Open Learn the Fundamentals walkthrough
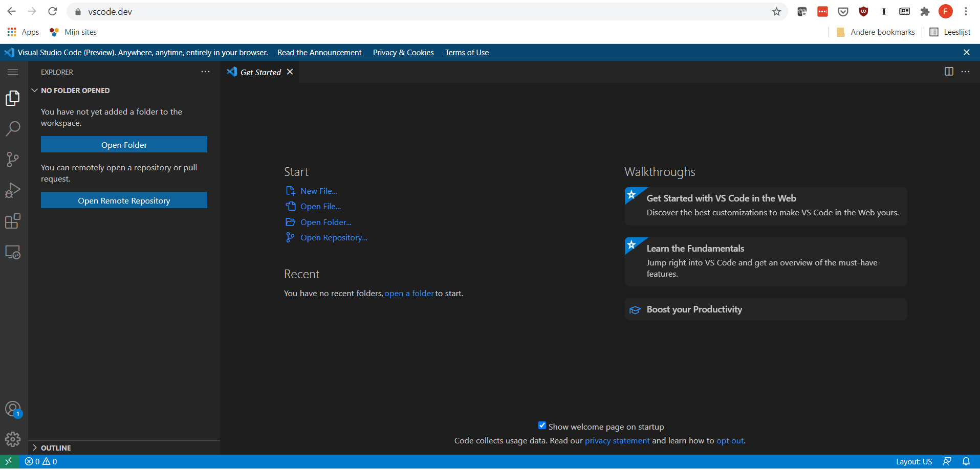This screenshot has height=470, width=980. [766, 261]
